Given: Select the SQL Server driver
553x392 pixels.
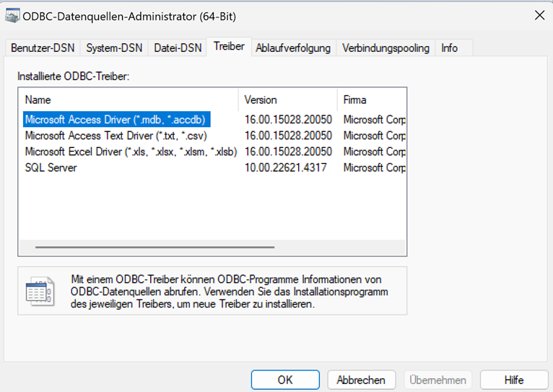Looking at the screenshot, I should click(x=51, y=167).
